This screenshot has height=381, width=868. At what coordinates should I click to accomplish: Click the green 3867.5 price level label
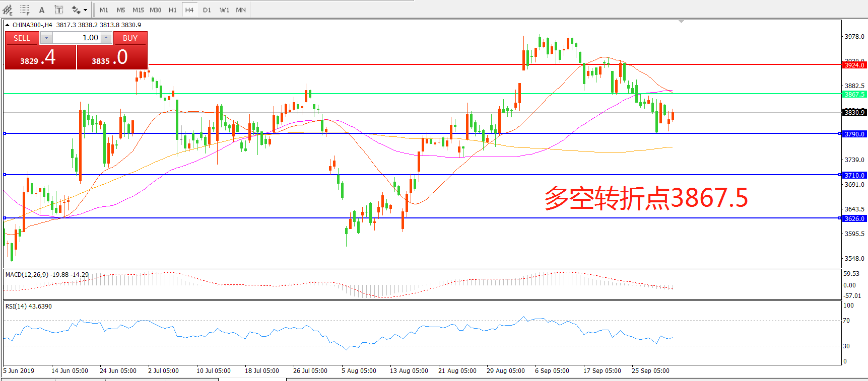click(x=854, y=94)
